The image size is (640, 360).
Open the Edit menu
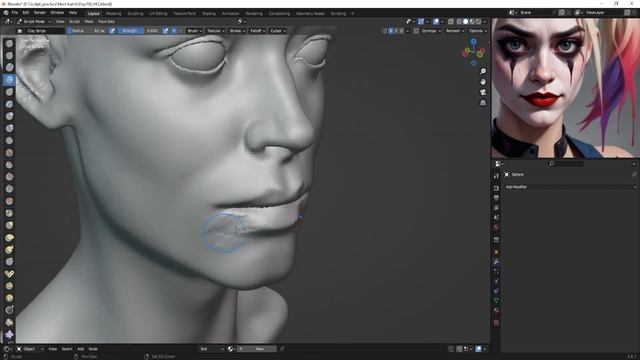click(x=26, y=13)
